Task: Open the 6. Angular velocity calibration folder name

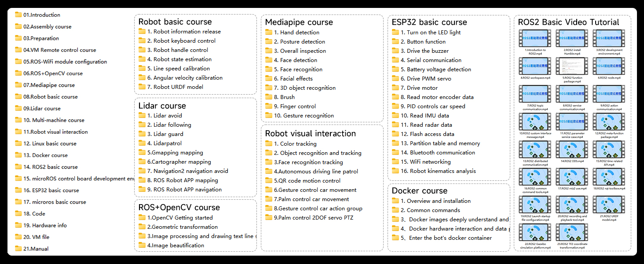Action: 185,77
